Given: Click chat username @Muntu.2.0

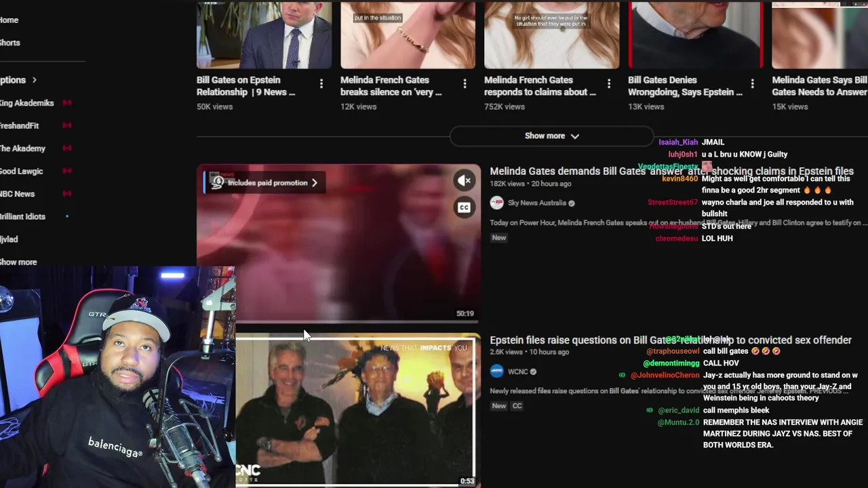Looking at the screenshot, I should pyautogui.click(x=678, y=422).
